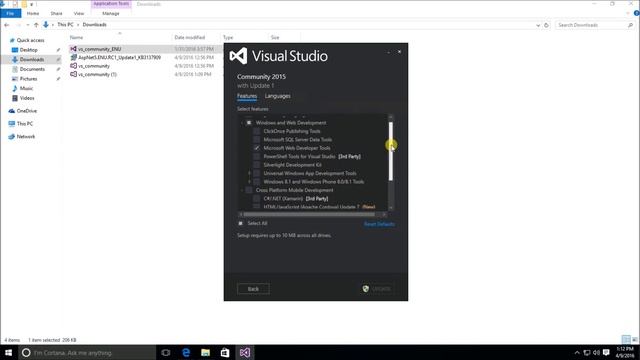The image size is (640, 360).
Task: Open the Share ribbon tab
Action: (56, 13)
